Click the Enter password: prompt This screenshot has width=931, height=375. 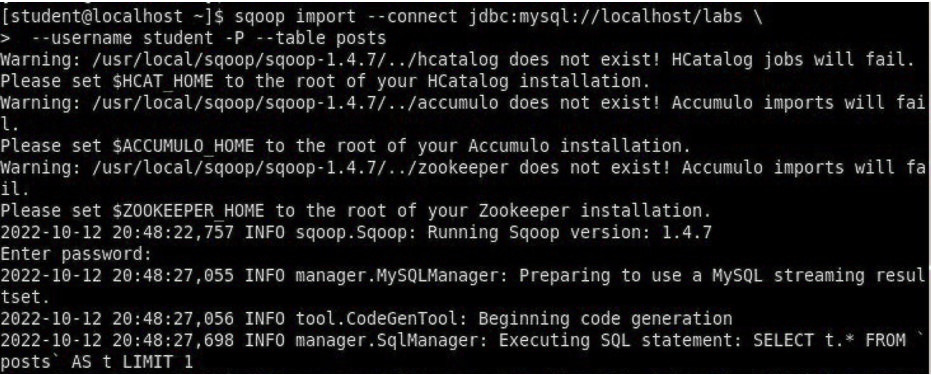(x=75, y=254)
